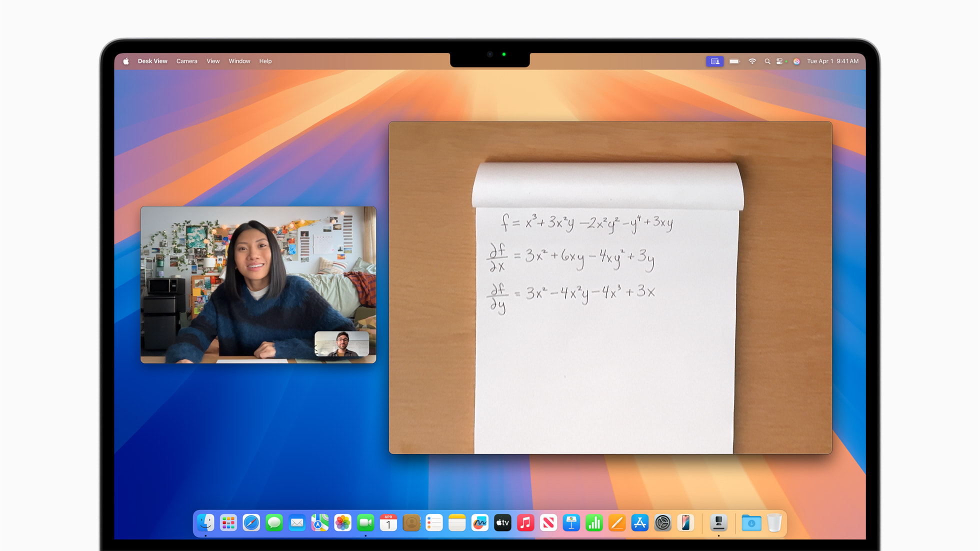Open Spotlight search in the menu bar

coord(767,61)
